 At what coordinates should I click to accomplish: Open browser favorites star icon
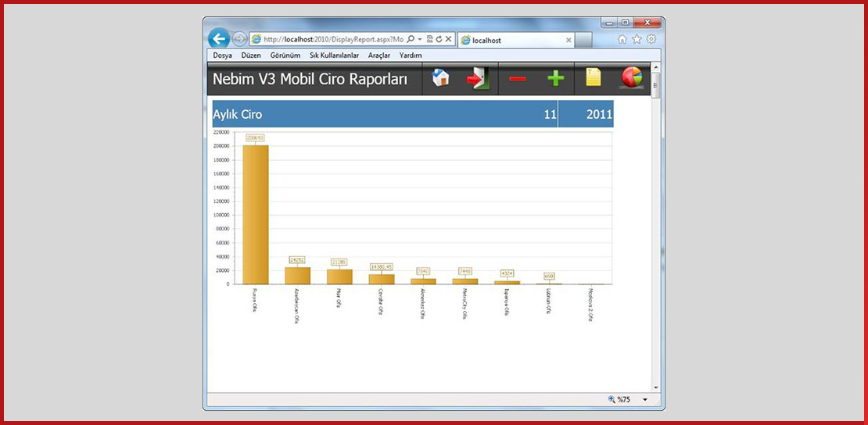click(x=637, y=39)
